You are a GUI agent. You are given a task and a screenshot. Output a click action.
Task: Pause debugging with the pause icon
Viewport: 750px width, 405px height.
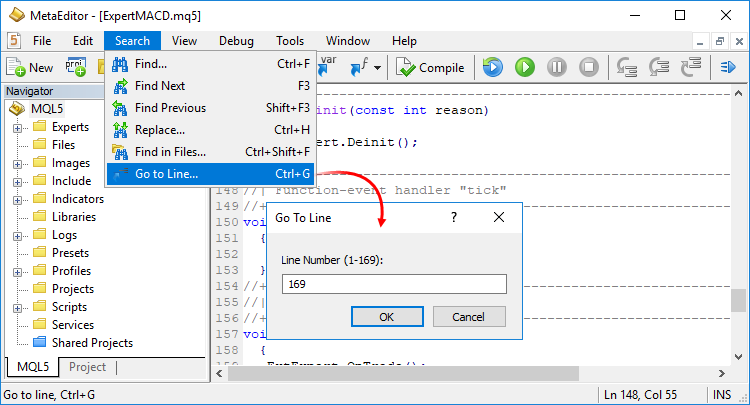(557, 67)
